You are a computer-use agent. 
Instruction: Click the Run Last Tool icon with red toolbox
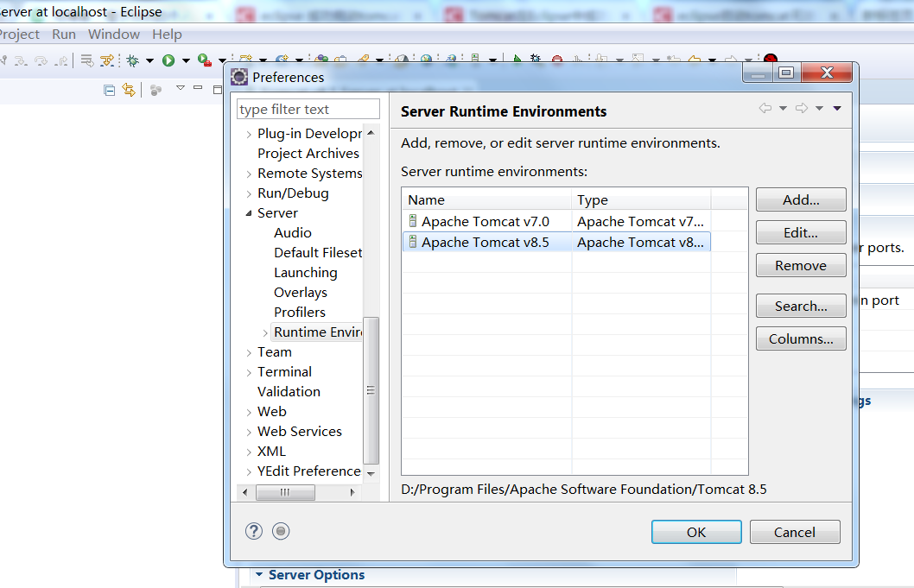pos(204,60)
